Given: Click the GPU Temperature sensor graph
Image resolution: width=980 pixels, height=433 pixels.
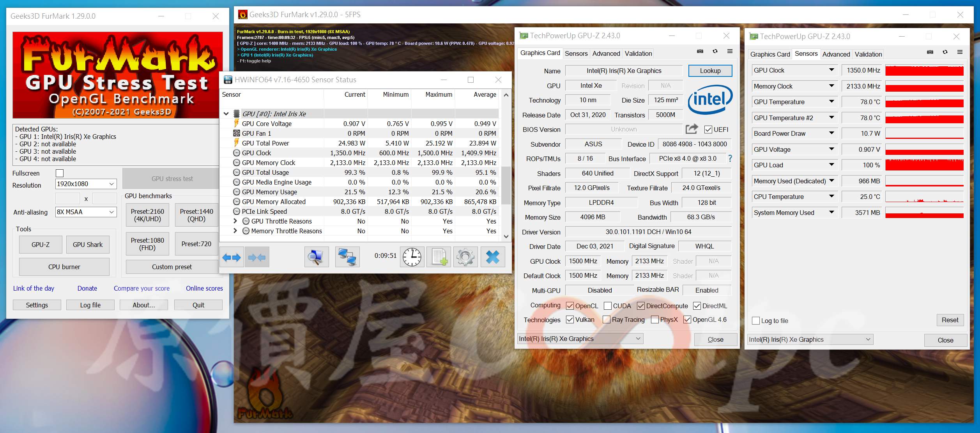Looking at the screenshot, I should [x=924, y=102].
